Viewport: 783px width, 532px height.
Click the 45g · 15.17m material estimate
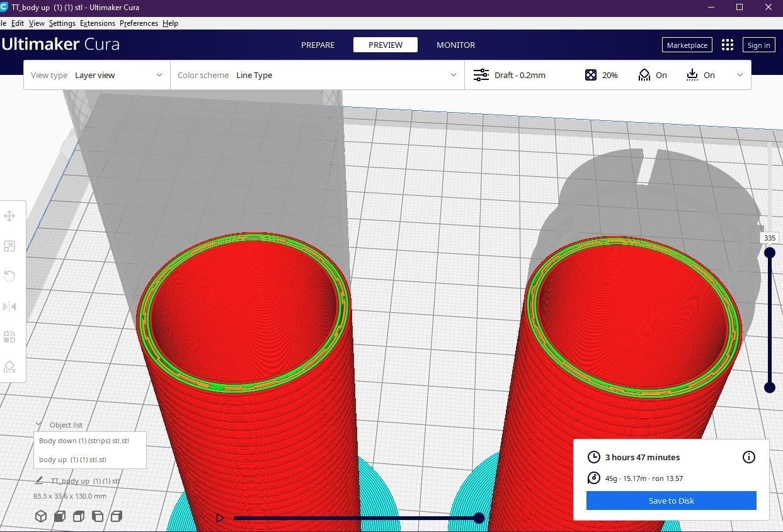[644, 478]
